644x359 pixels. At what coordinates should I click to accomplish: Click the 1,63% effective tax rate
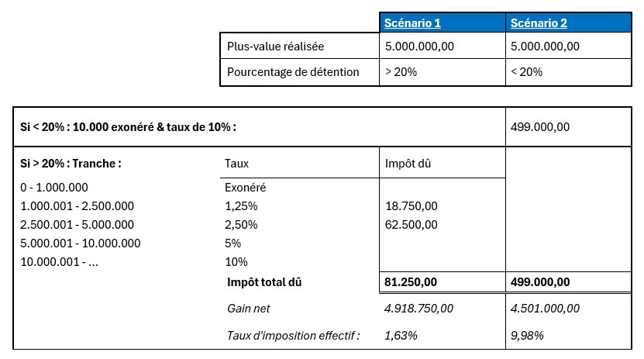point(401,336)
